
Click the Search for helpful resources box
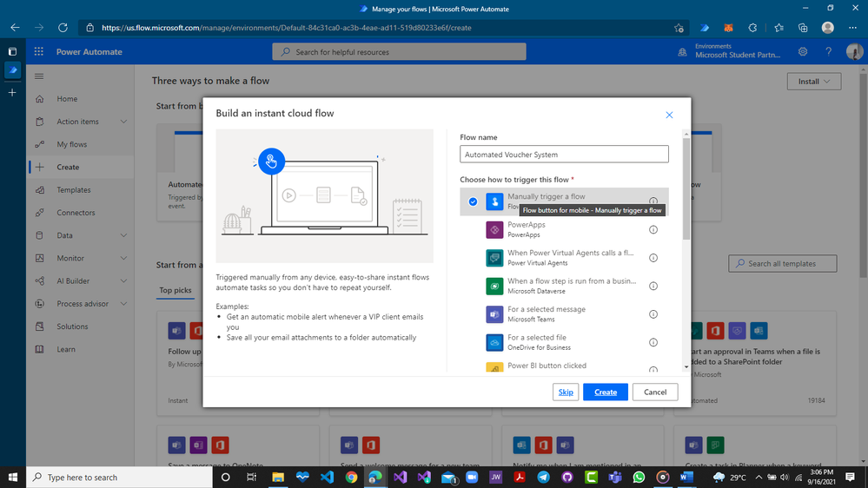coord(399,52)
